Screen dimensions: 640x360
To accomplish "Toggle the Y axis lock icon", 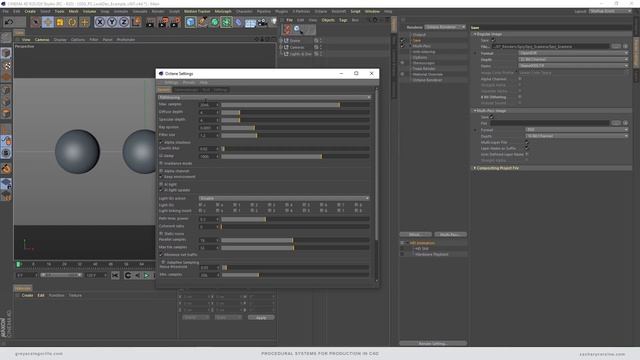I will 112,22.
